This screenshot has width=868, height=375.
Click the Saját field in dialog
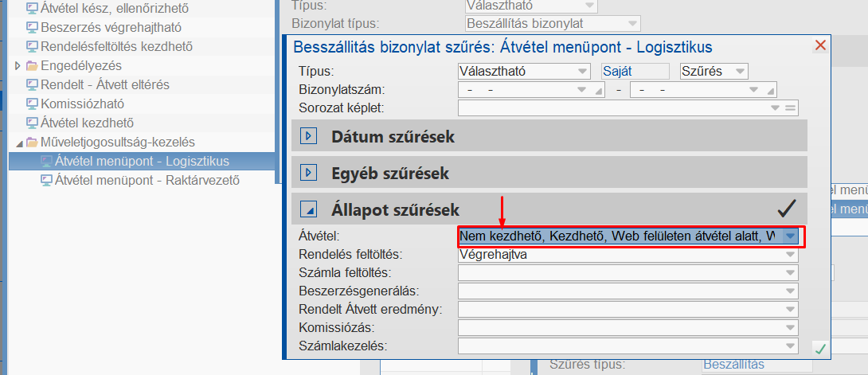click(635, 72)
